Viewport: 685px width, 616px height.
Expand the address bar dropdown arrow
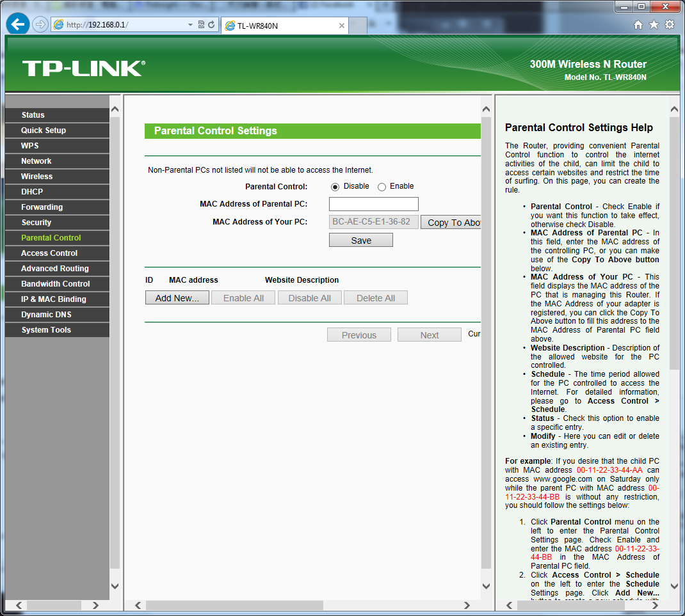click(x=190, y=25)
